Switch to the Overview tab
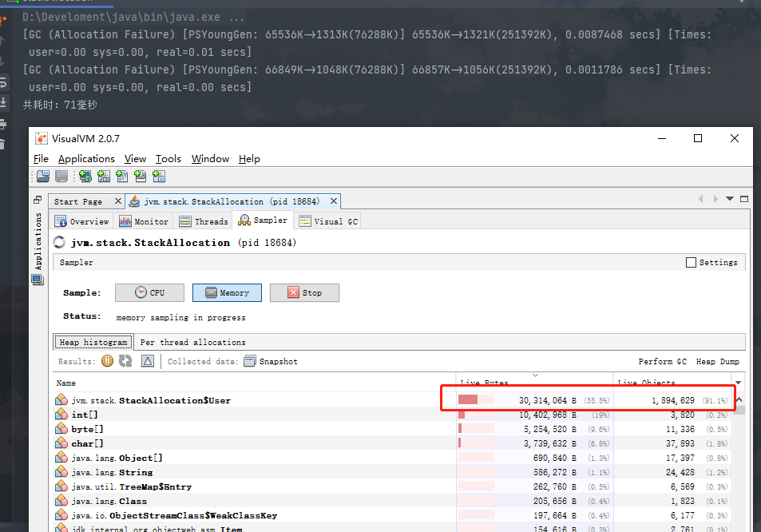 [x=81, y=221]
